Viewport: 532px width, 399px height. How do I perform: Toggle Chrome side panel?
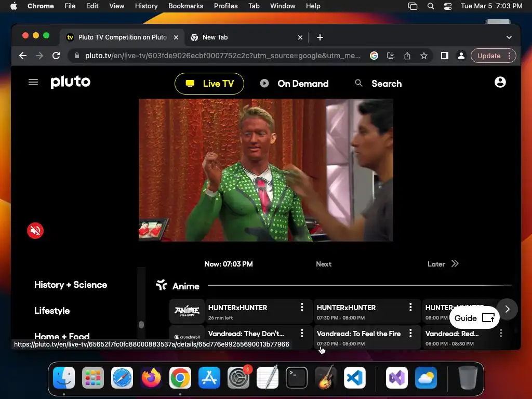tap(445, 56)
